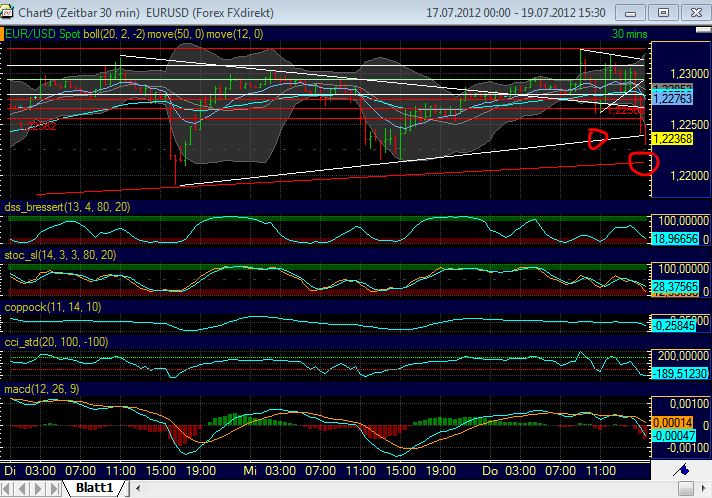The image size is (712, 498).
Task: Click the 1,22500 price axis label
Action: pyautogui.click(x=689, y=124)
